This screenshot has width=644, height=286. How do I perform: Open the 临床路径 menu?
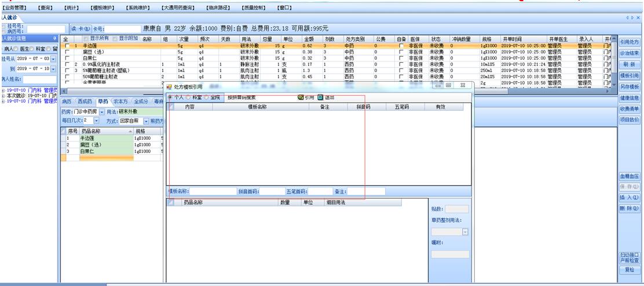218,8
